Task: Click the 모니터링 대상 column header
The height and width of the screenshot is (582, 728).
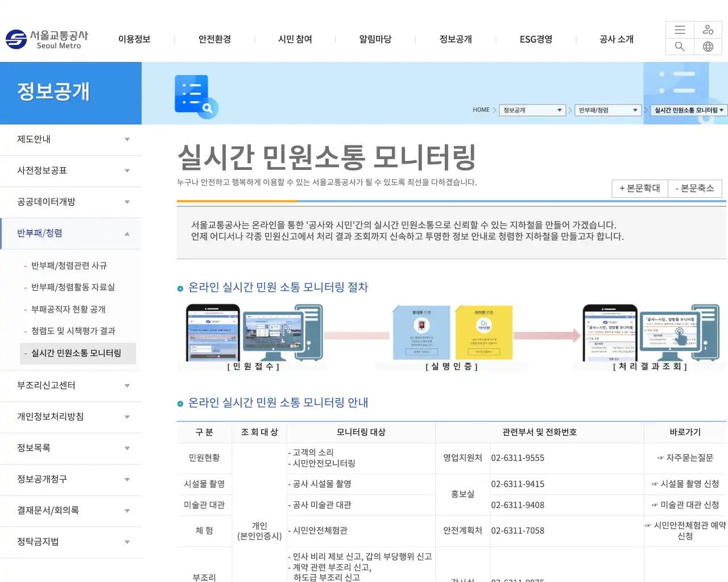Action: point(361,433)
